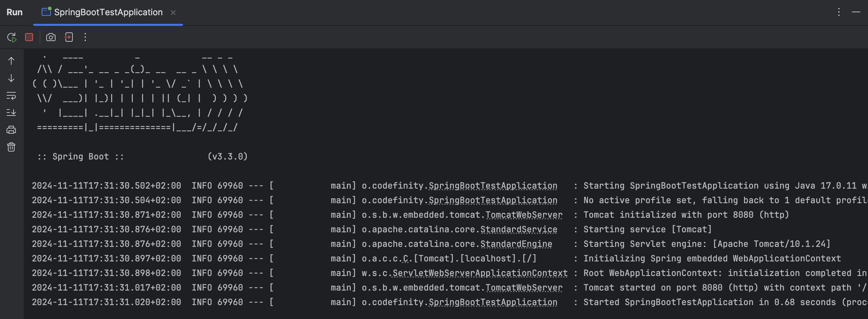Open more toolbar actions menu

pyautogui.click(x=85, y=37)
